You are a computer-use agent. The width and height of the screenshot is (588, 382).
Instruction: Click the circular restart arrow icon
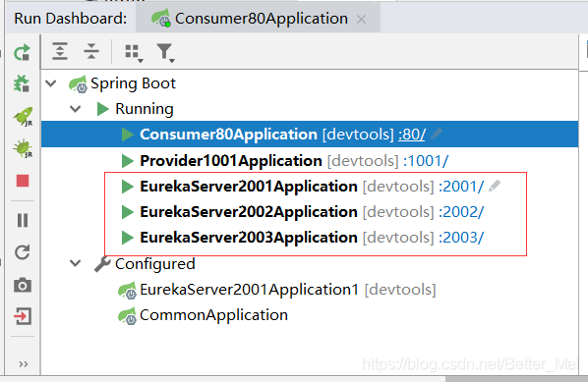point(23,252)
